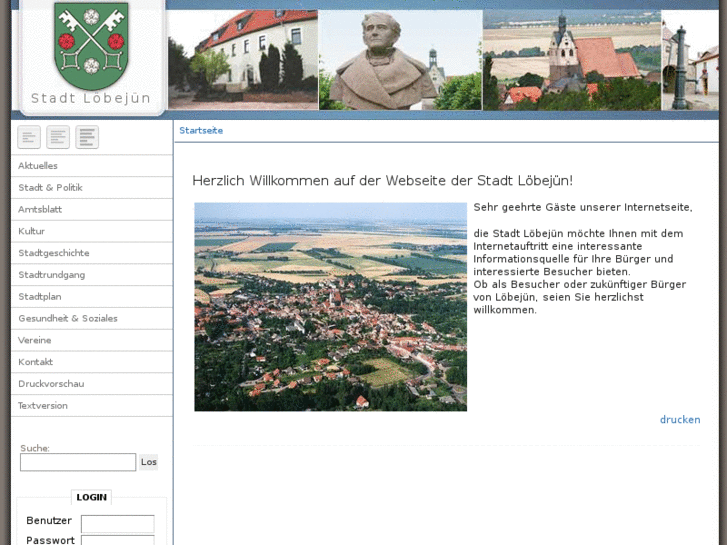The image size is (727, 545).
Task: Open Druckvorschau print preview
Action: pos(51,384)
